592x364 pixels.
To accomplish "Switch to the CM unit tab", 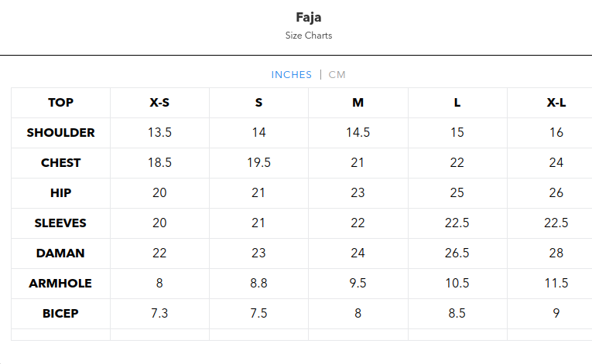I will [x=337, y=75].
